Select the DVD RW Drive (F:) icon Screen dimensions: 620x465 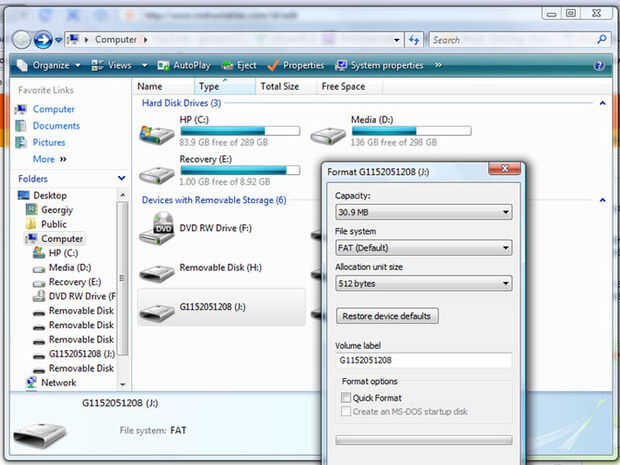coord(157,228)
